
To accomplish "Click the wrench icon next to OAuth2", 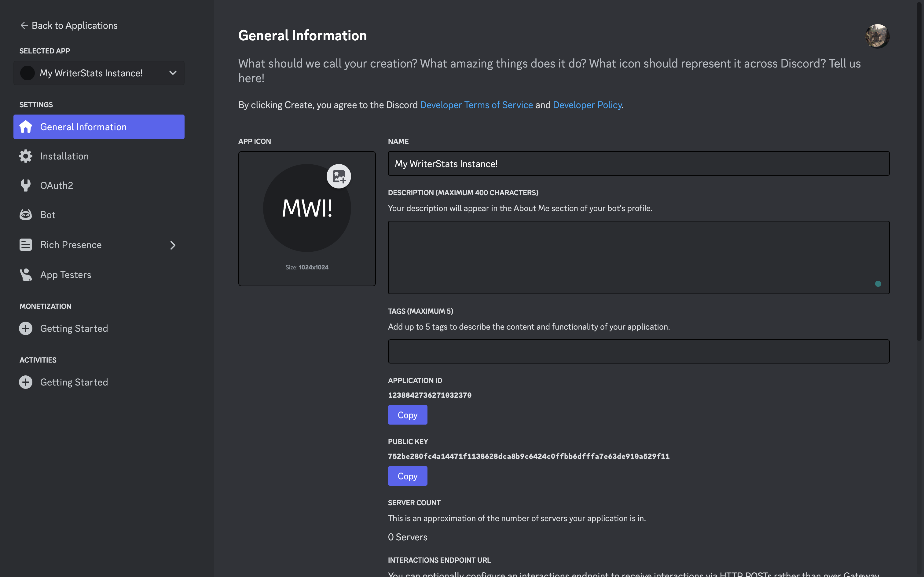I will click(26, 185).
